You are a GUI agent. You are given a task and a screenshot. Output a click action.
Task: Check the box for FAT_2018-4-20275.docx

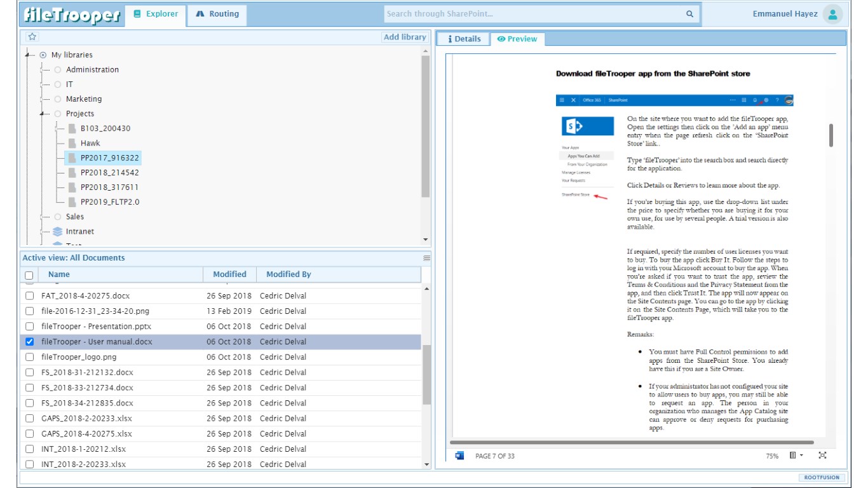pos(29,295)
